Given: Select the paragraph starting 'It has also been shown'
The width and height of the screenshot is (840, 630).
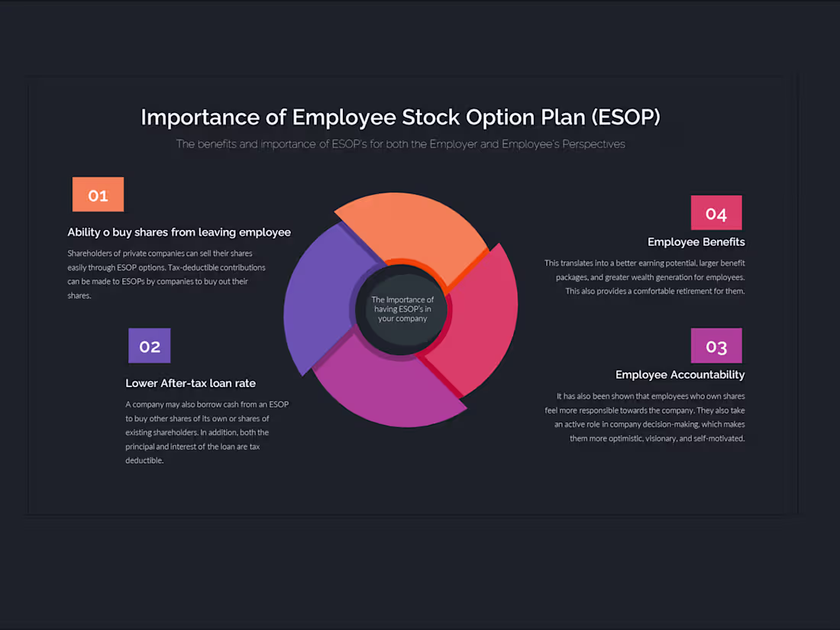Looking at the screenshot, I should (649, 417).
